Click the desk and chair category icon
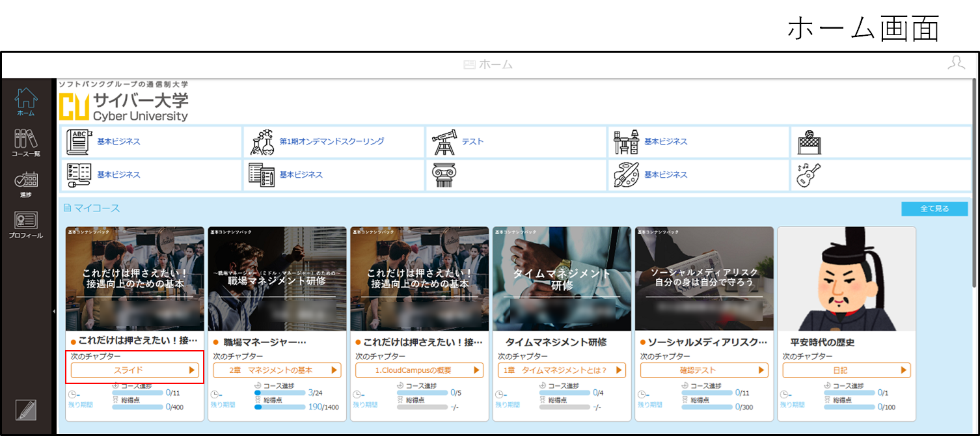The image size is (980, 438). tap(626, 141)
